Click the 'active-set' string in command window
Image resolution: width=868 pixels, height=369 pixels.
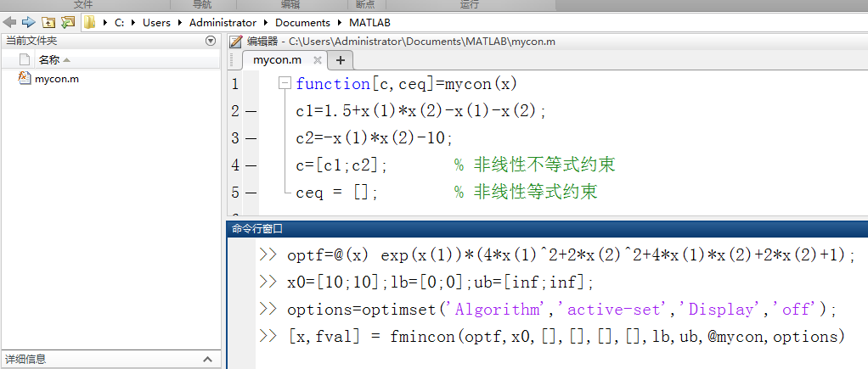click(610, 310)
